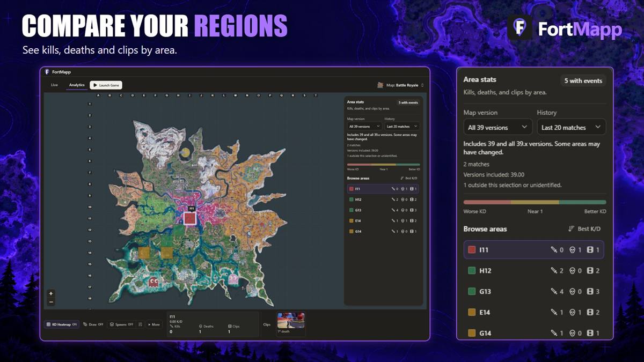
Task: Select the G14 row in enlarged panel
Action: pos(535,333)
